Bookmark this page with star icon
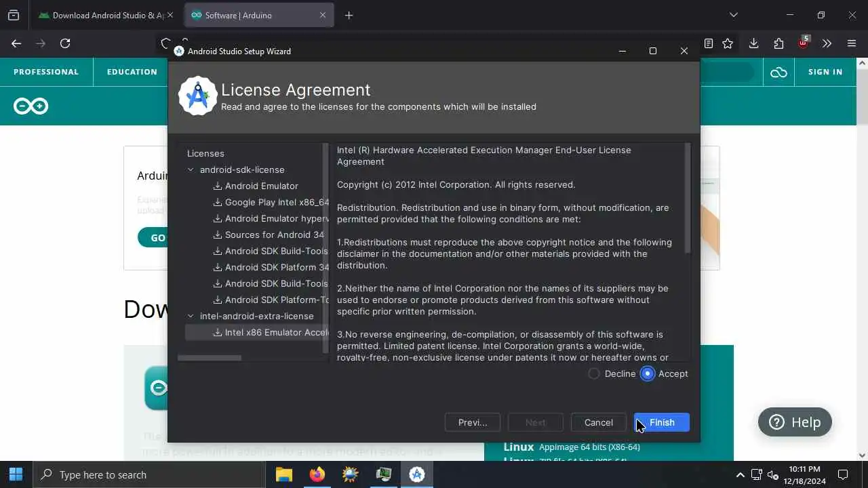 pyautogui.click(x=728, y=43)
